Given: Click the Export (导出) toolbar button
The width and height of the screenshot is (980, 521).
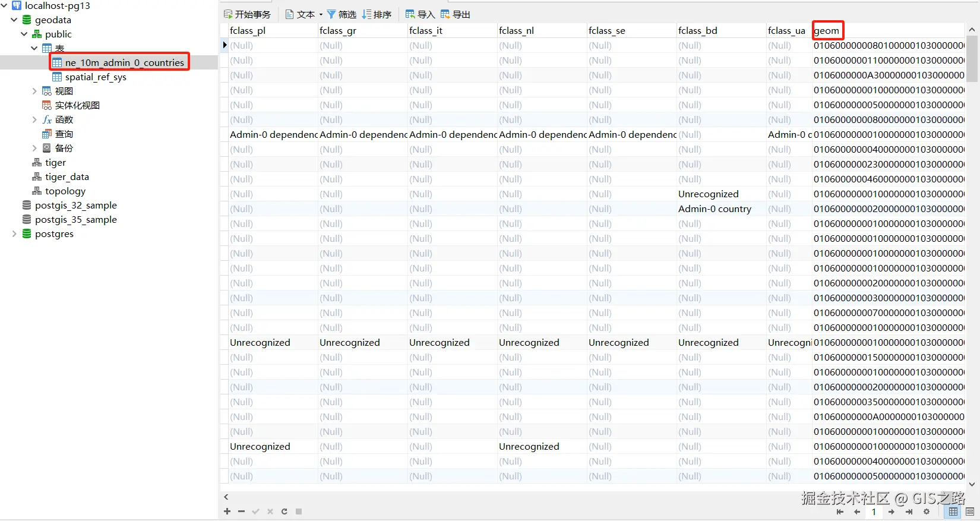Looking at the screenshot, I should click(455, 14).
